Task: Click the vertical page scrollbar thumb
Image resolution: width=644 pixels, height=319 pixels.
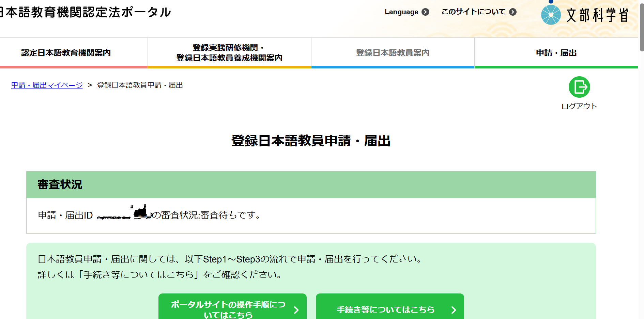Action: [642, 27]
